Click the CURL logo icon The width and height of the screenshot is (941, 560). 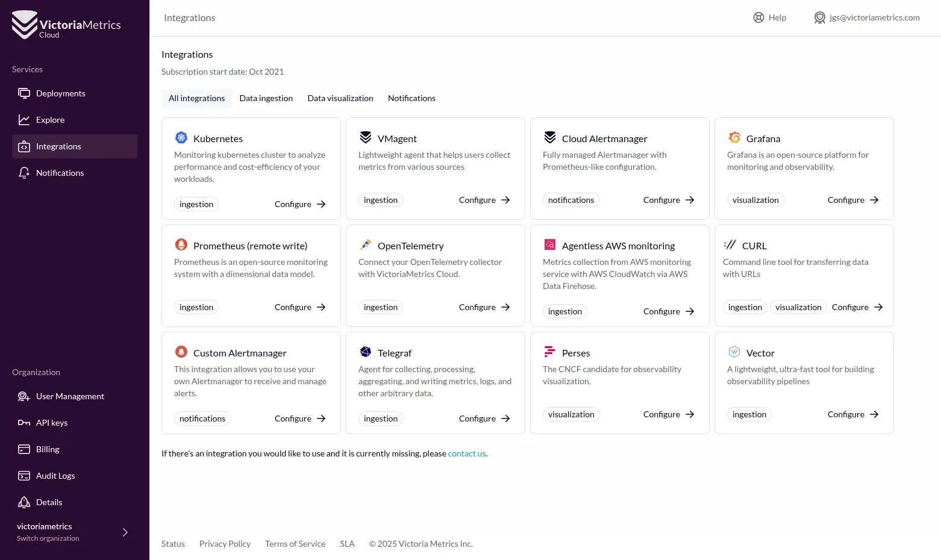coord(730,244)
